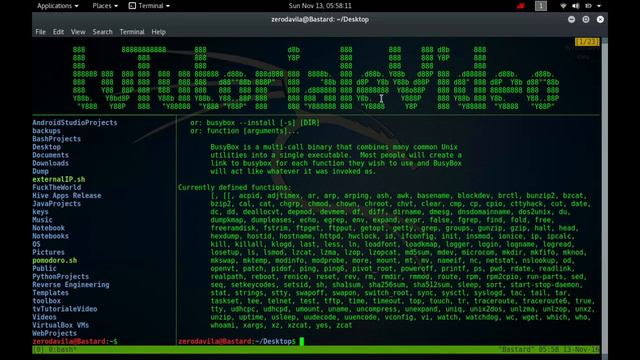Screen dimensions: 640x360
Task: Close the terminal window
Action: (x=600, y=19)
